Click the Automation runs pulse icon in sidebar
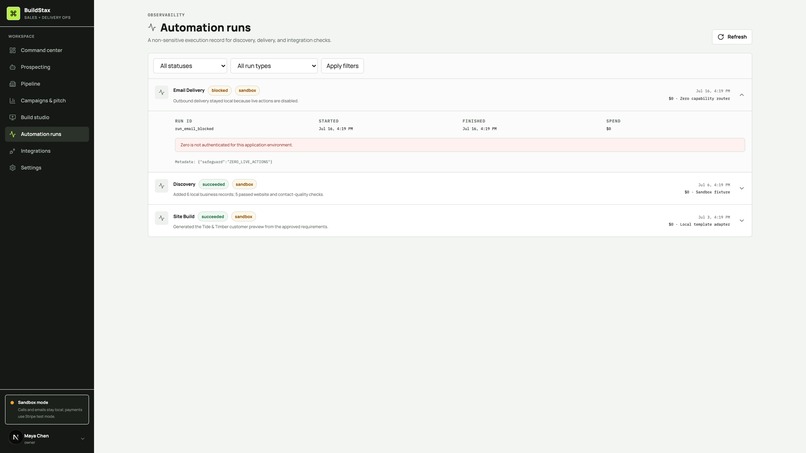Screen dimensions: 806x453 click(12, 134)
